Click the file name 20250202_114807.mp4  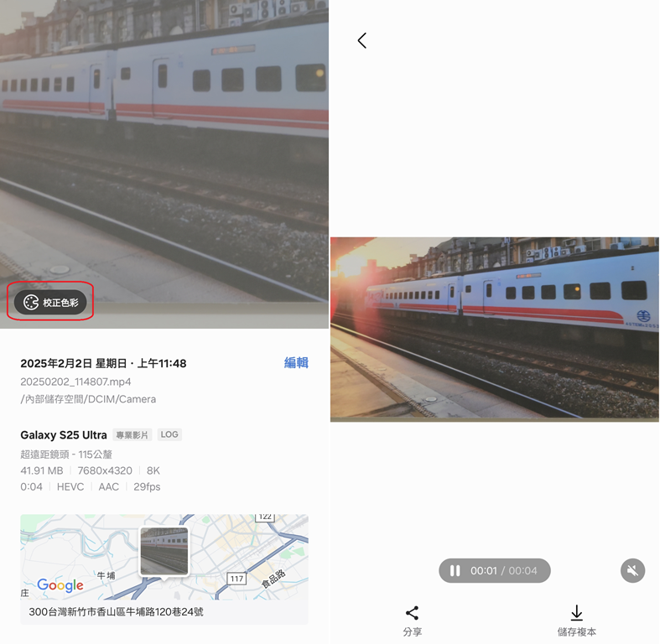[75, 382]
